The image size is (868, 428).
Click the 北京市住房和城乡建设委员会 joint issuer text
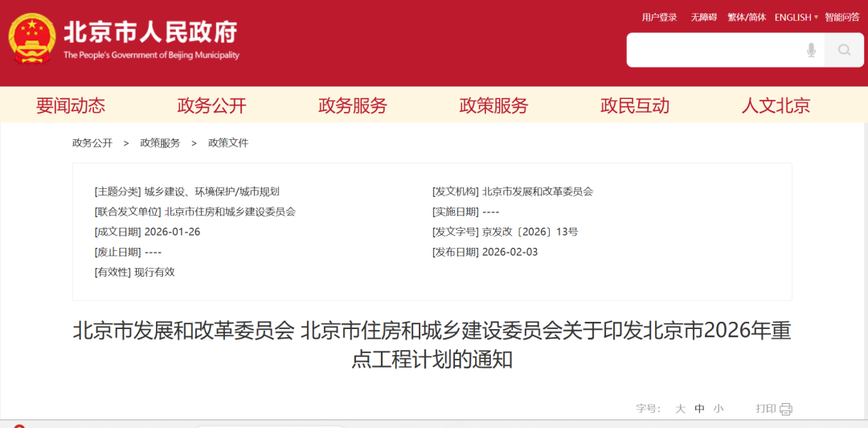click(x=230, y=212)
